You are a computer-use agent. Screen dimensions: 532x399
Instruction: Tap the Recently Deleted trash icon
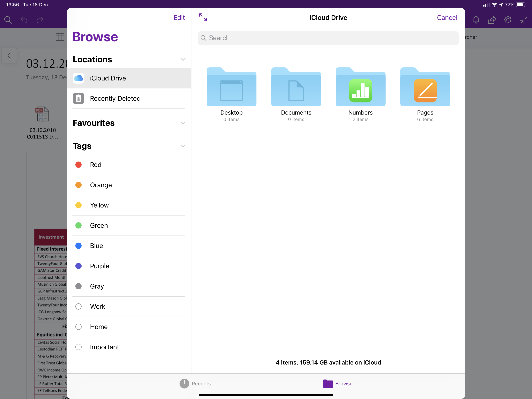78,98
